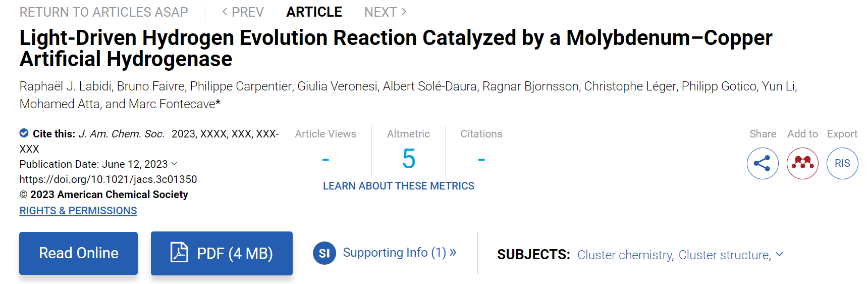The width and height of the screenshot is (868, 284).
Task: Select the ARTICLE tab
Action: pyautogui.click(x=314, y=12)
